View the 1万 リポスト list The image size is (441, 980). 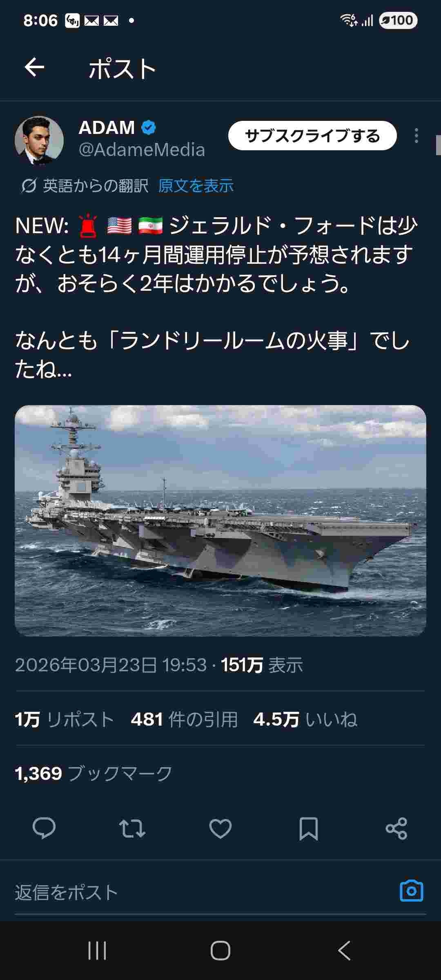click(x=65, y=719)
